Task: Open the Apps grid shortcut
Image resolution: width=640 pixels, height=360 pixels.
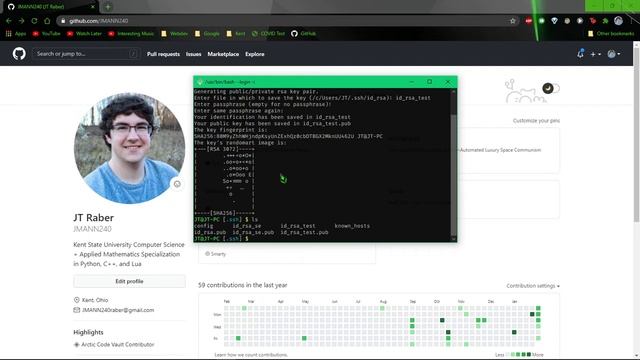Action: pos(16,33)
